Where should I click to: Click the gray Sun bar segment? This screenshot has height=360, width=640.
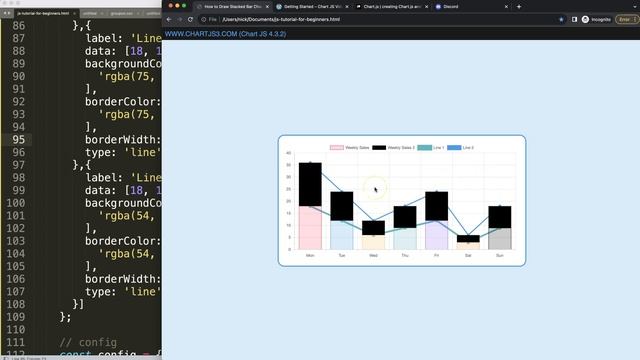coord(500,238)
